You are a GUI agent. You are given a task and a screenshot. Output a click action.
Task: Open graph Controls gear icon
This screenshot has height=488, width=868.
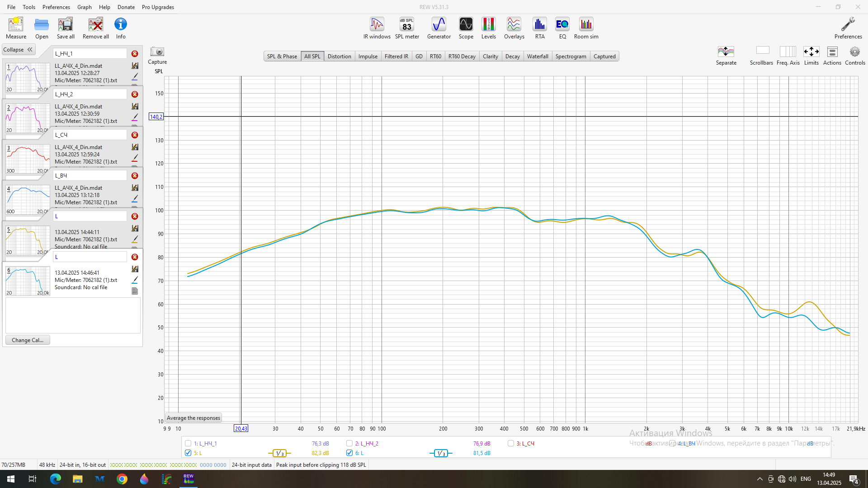[x=855, y=55]
